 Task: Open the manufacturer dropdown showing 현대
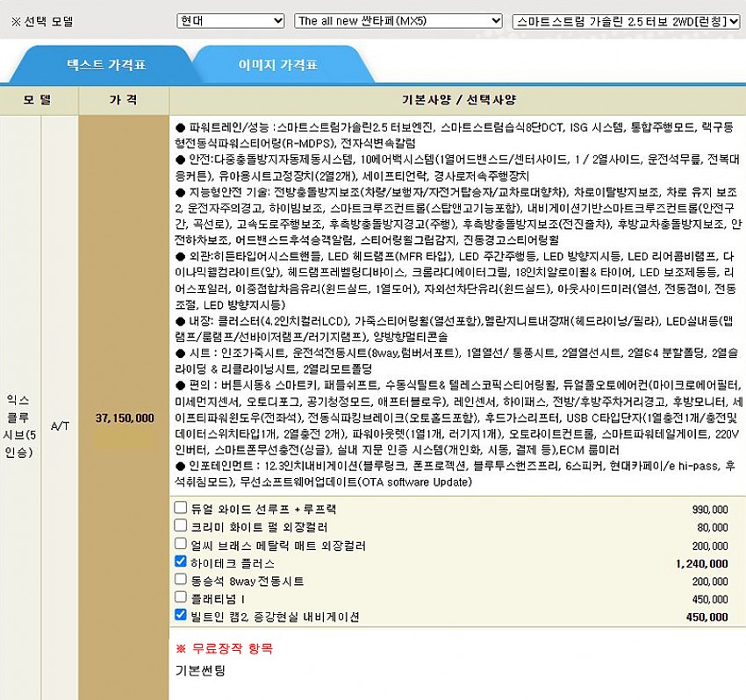tap(230, 20)
